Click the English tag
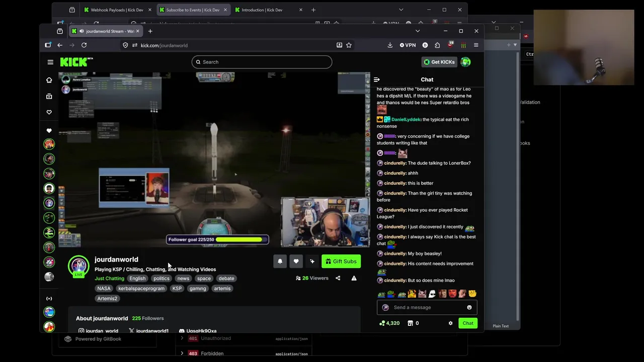The height and width of the screenshot is (362, 644). (137, 279)
